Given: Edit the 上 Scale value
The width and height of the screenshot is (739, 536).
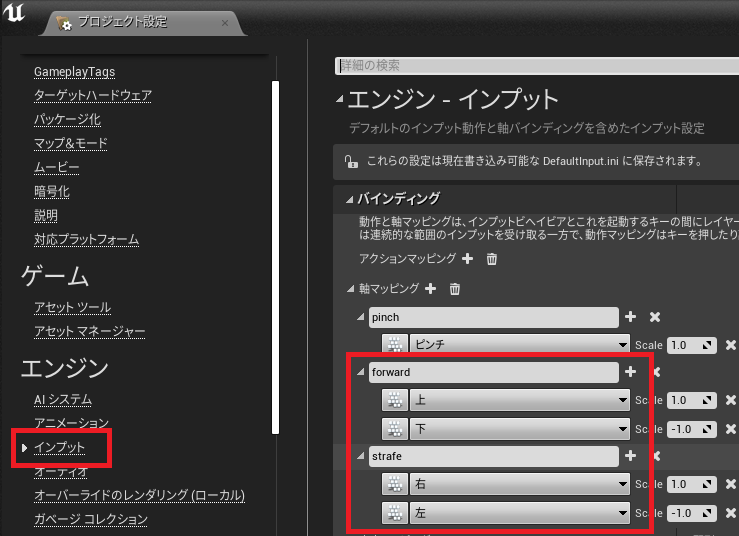Looking at the screenshot, I should (x=691, y=400).
